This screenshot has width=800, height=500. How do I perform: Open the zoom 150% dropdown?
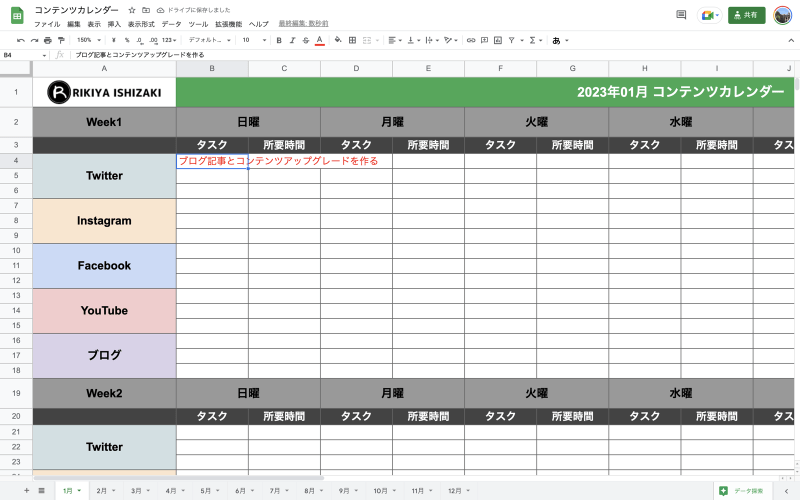[89, 40]
